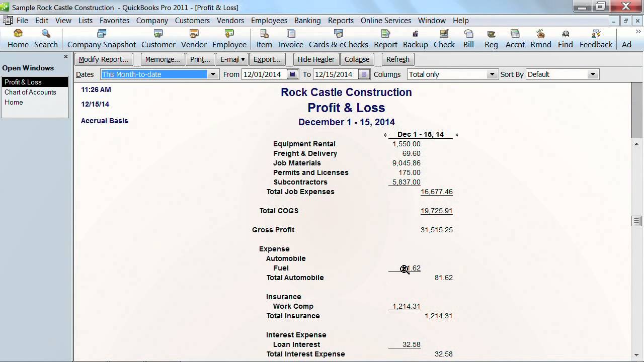Click the Export button
The height and width of the screenshot is (362, 644).
[x=267, y=59]
